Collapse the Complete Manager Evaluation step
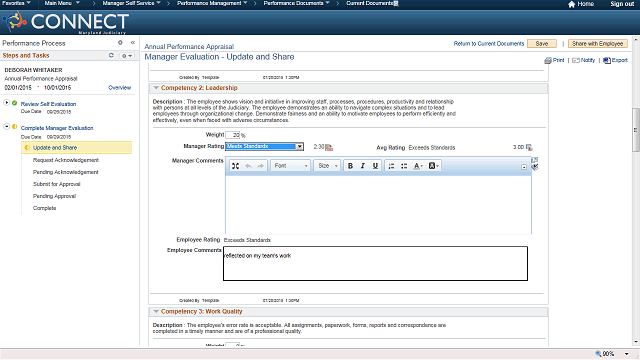The image size is (640, 360). point(7,127)
